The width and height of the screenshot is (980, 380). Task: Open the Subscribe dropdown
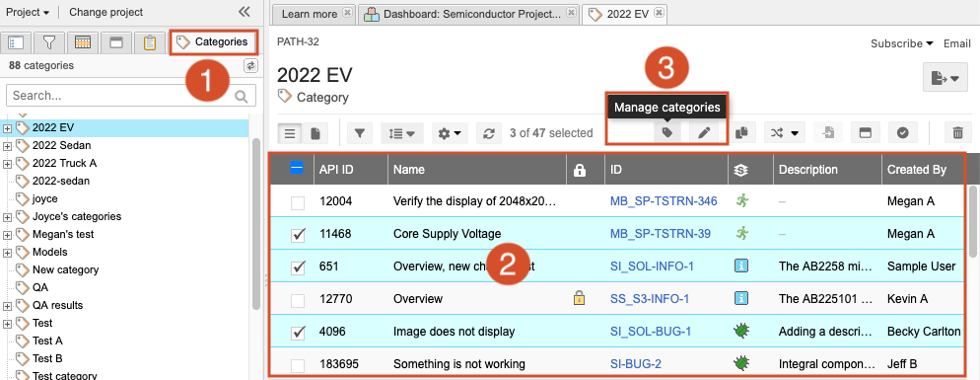(902, 43)
